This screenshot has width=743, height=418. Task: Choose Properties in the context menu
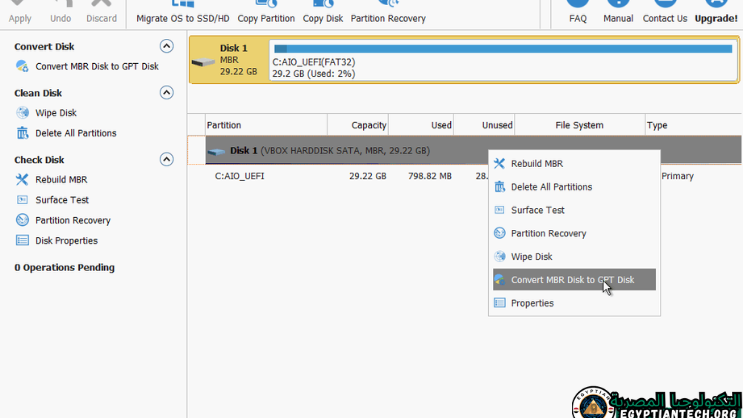(574, 303)
